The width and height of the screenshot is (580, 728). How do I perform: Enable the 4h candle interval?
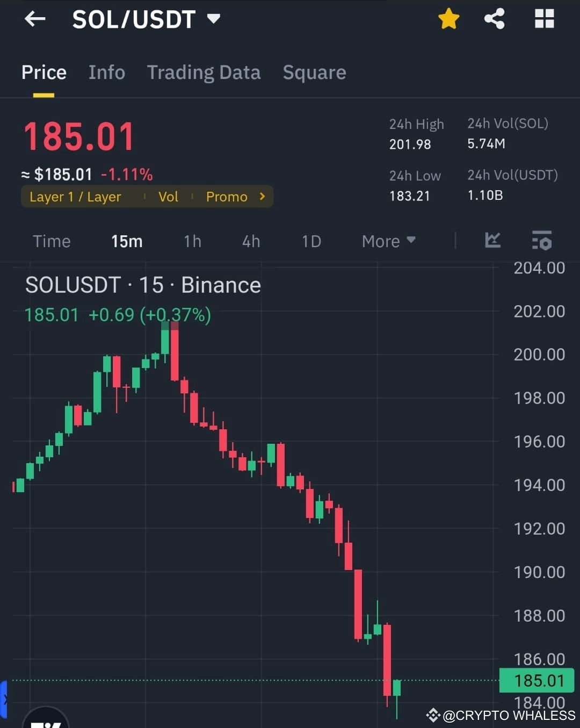[250, 241]
